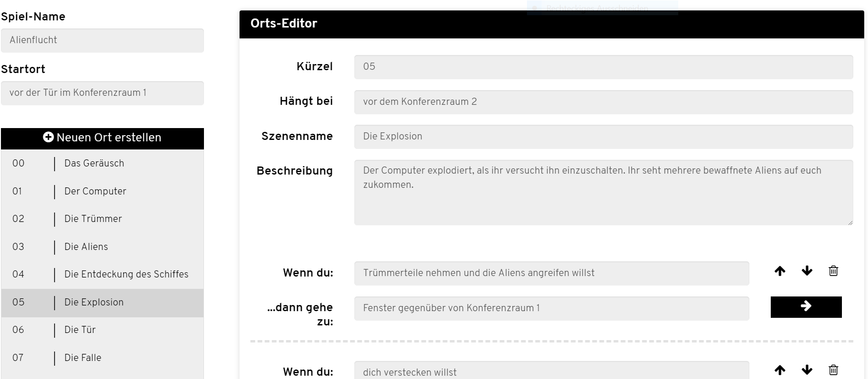Screen dimensions: 868x379
Task: Move the Trümmerteile option down
Action: (x=807, y=271)
